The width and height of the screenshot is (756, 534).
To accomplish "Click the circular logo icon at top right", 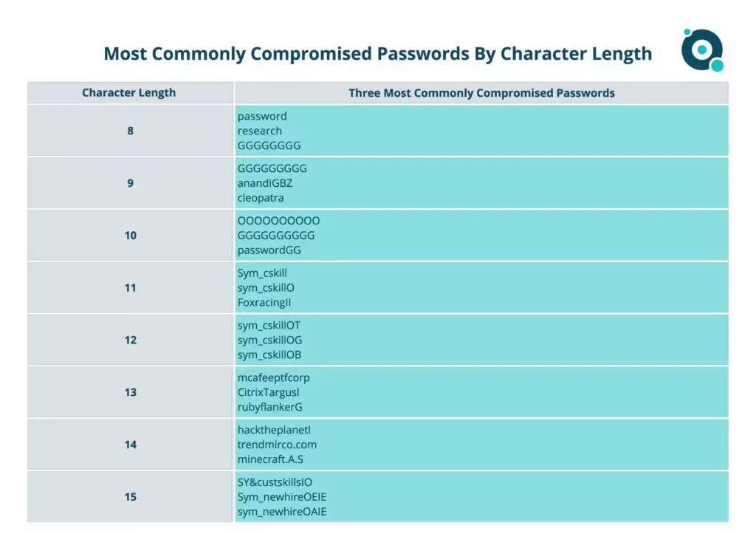I will (703, 50).
